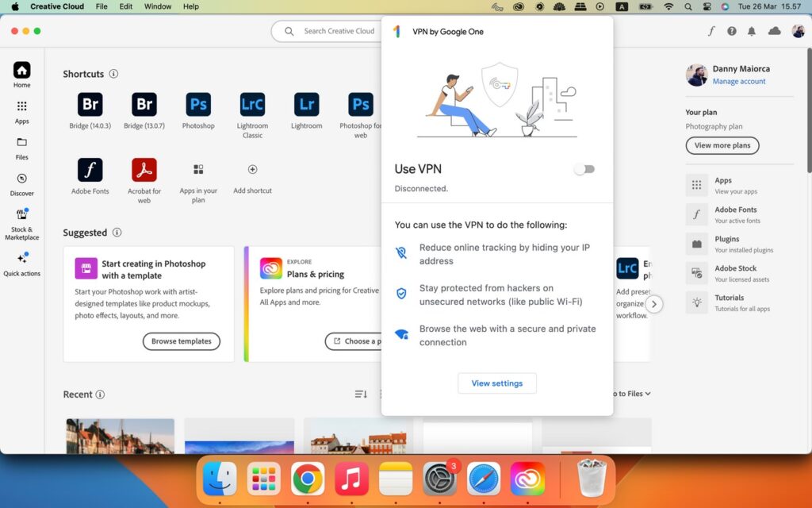Open Wi-Fi status in the menu bar

click(x=668, y=6)
